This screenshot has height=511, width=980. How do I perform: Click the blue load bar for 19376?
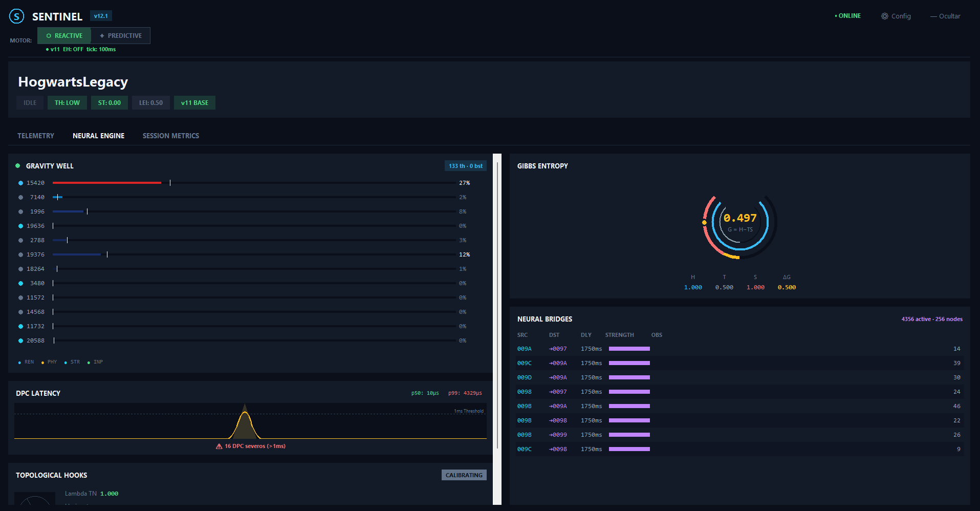tap(77, 254)
